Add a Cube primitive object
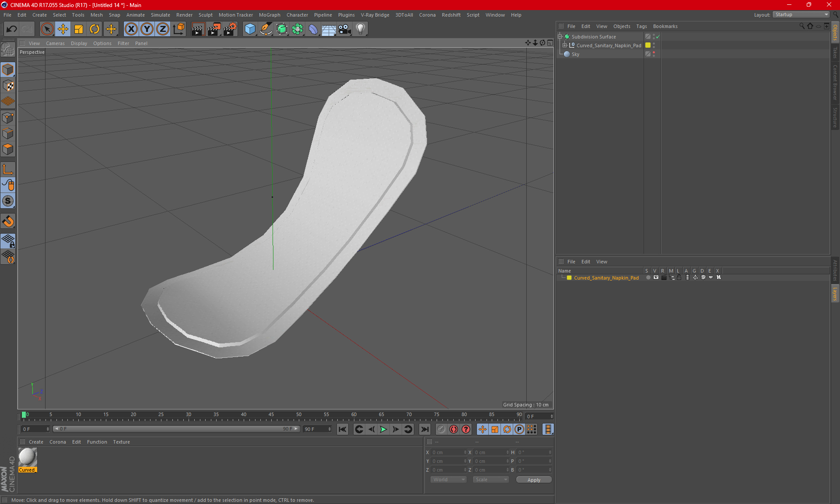840x504 pixels. point(250,29)
